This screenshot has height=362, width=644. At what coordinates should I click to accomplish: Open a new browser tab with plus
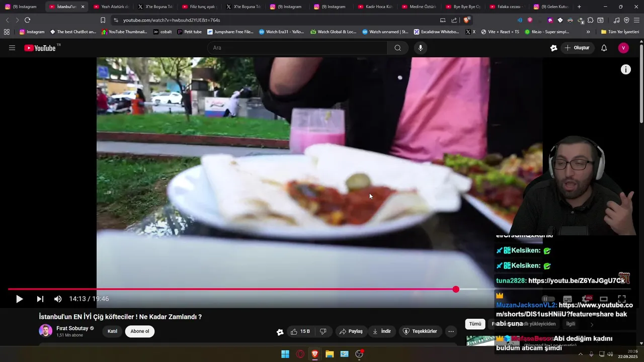[x=579, y=7]
